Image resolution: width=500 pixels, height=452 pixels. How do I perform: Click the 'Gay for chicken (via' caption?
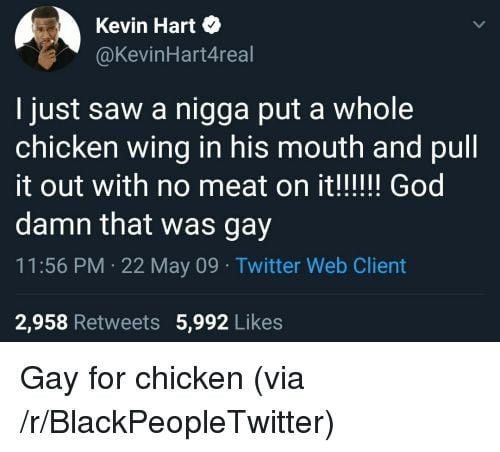pyautogui.click(x=162, y=378)
